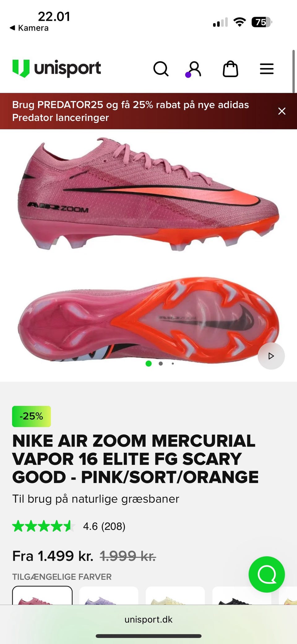This screenshot has height=644, width=297.
Task: Play the product video
Action: (271, 356)
